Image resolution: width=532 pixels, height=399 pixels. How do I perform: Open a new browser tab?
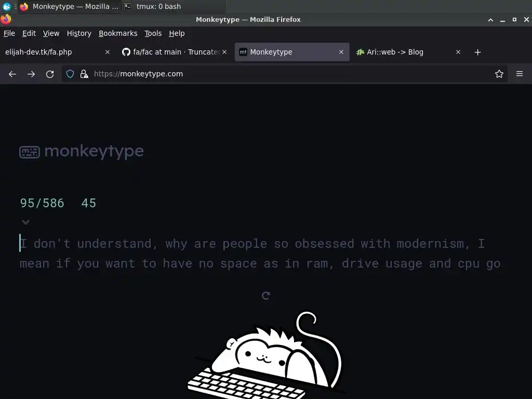(x=478, y=52)
